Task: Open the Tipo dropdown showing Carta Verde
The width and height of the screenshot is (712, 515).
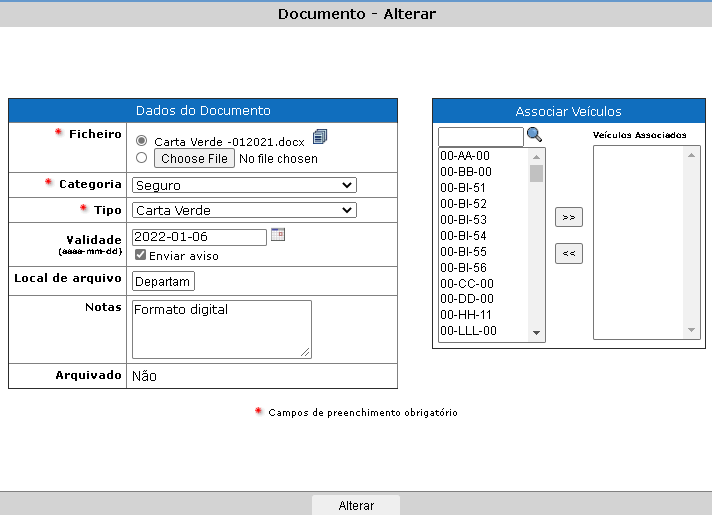Action: [244, 210]
